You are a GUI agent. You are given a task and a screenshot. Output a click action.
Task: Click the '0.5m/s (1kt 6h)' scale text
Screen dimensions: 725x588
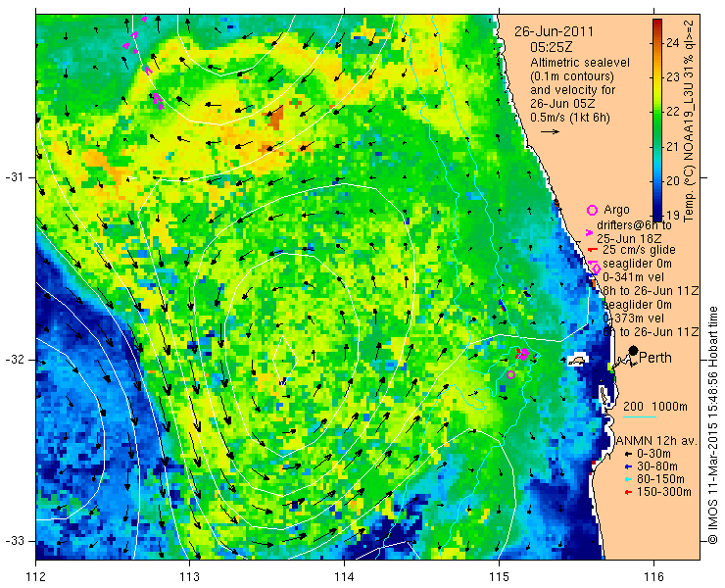click(x=569, y=118)
